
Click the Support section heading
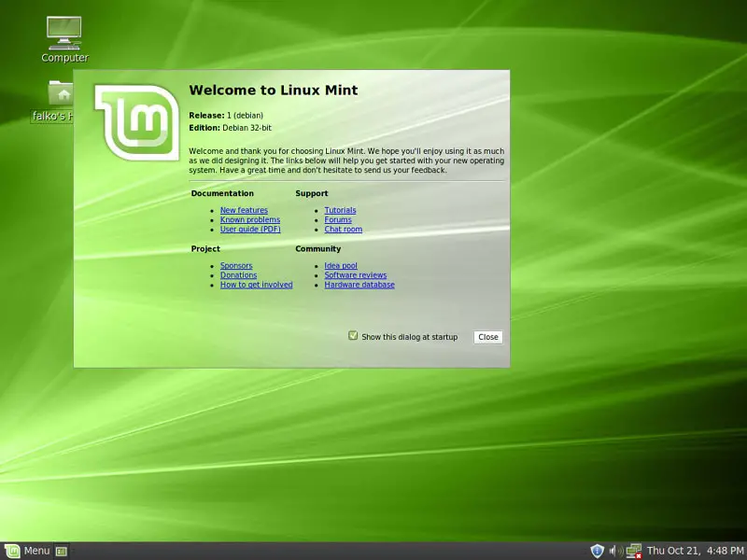(312, 193)
